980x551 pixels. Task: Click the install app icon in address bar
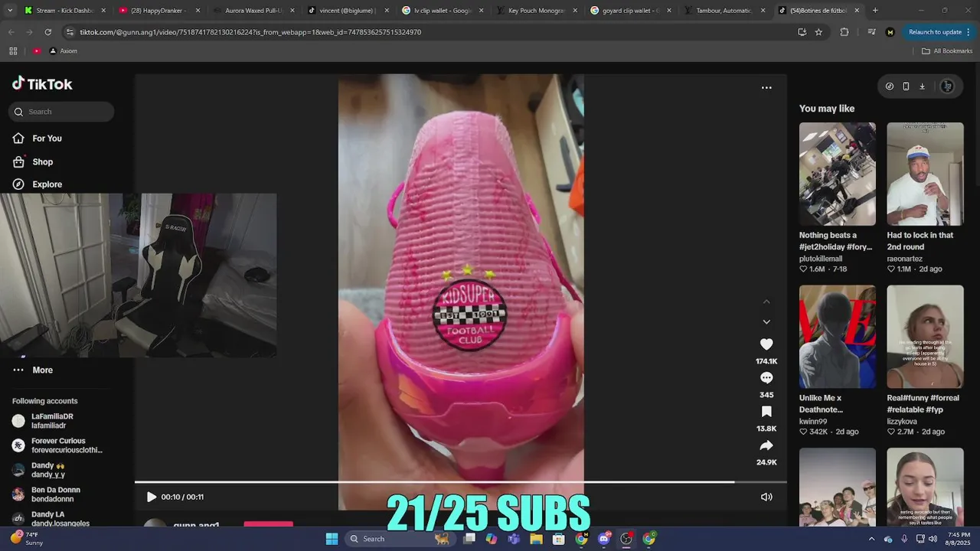pos(802,32)
